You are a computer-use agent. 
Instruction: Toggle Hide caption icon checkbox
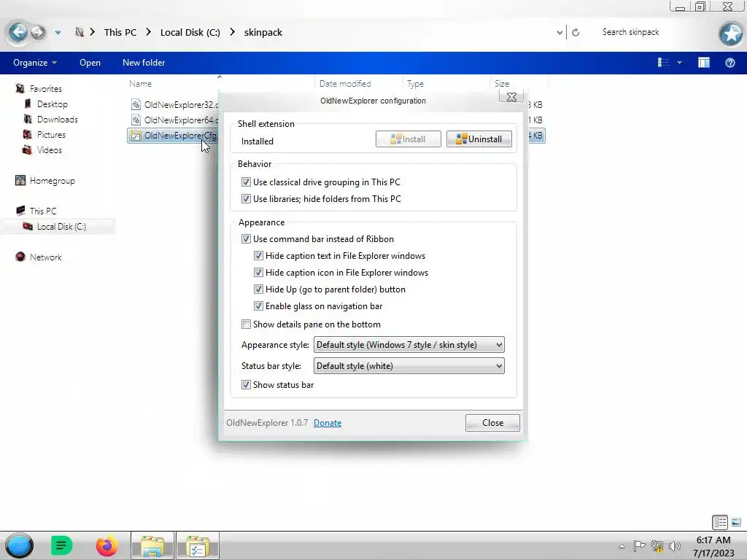(258, 273)
